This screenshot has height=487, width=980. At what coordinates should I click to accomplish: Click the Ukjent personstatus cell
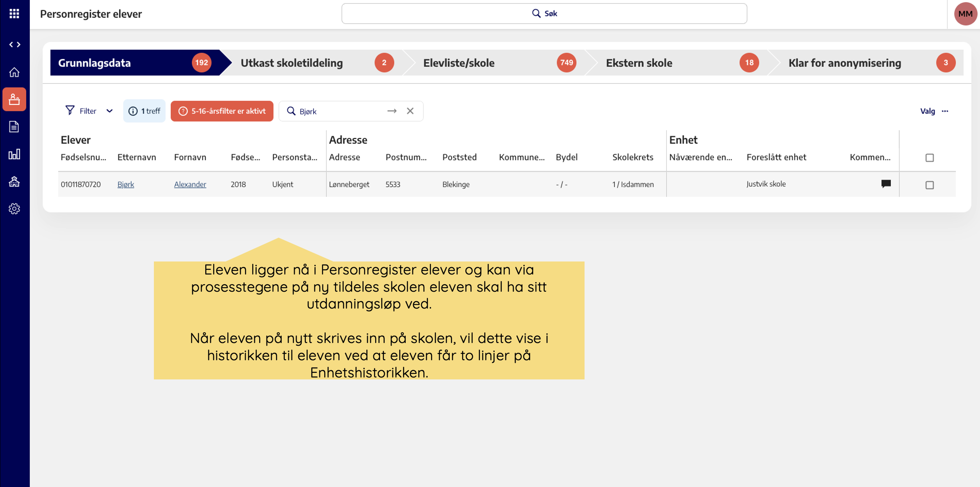(x=283, y=184)
